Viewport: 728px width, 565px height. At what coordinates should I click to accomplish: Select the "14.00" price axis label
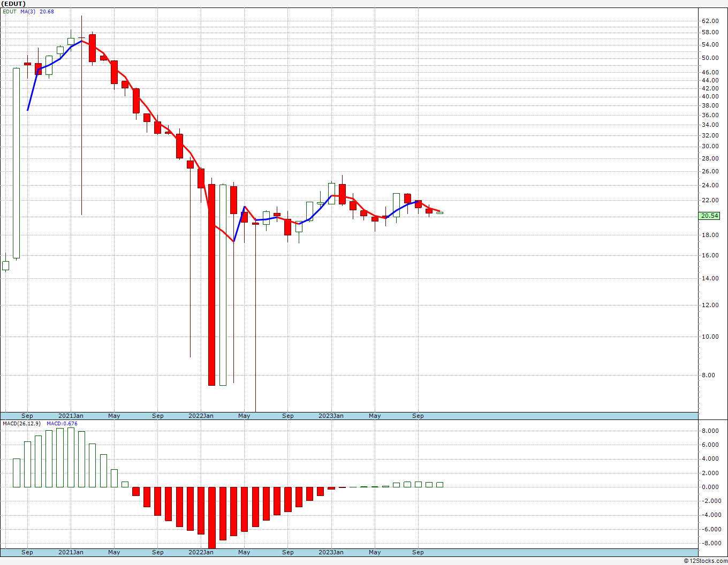pyautogui.click(x=710, y=279)
